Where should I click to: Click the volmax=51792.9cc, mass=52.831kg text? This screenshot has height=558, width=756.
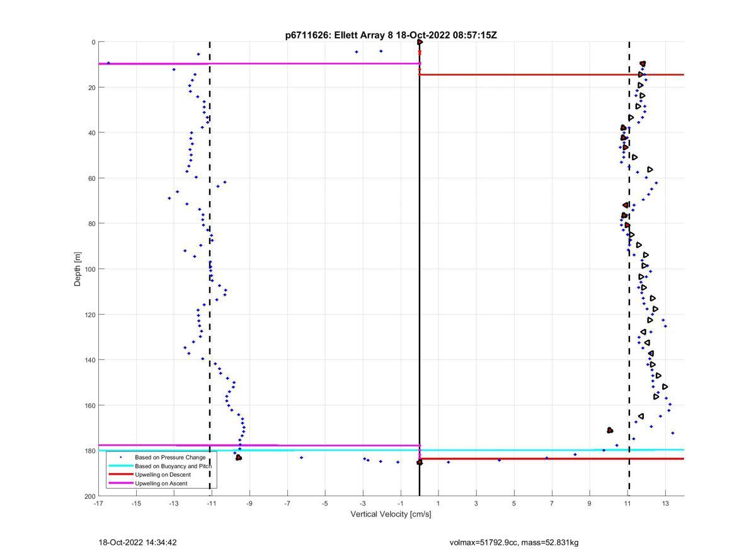[514, 542]
